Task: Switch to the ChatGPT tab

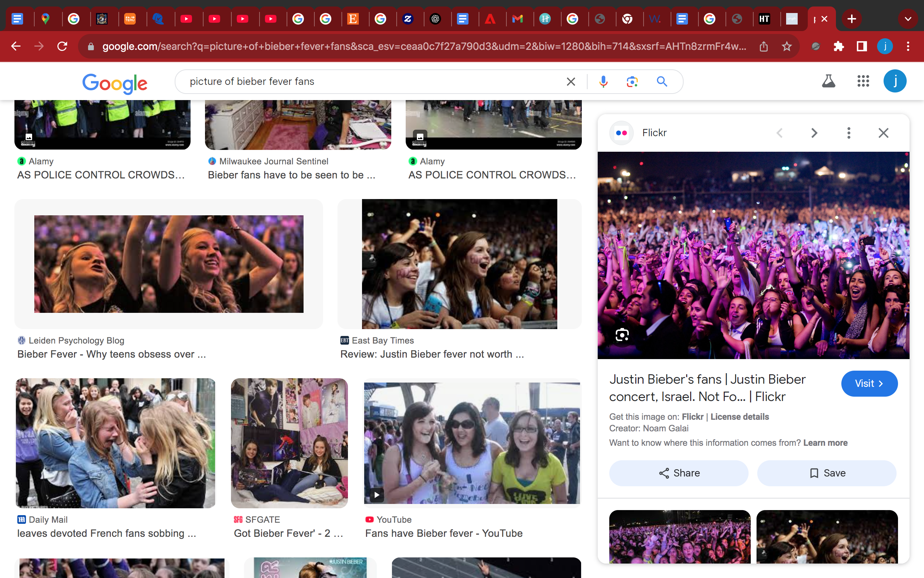Action: tap(435, 19)
